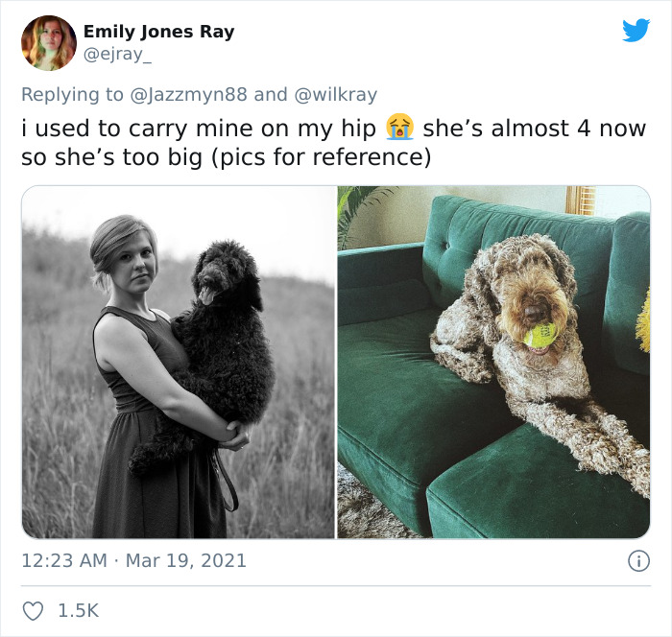Open the @ejray_ handle
The width and height of the screenshot is (672, 637).
click(x=117, y=55)
